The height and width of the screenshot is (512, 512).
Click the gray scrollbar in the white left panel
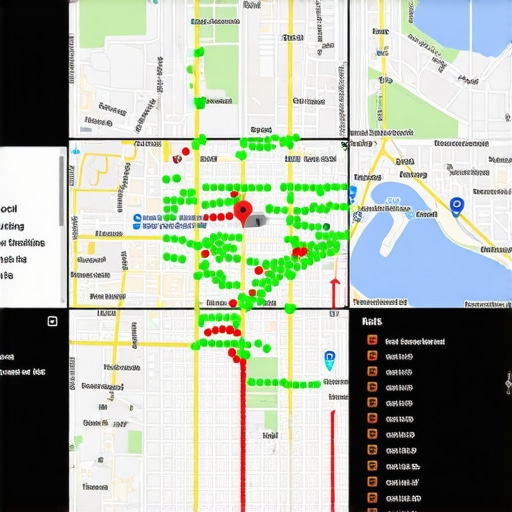61,191
